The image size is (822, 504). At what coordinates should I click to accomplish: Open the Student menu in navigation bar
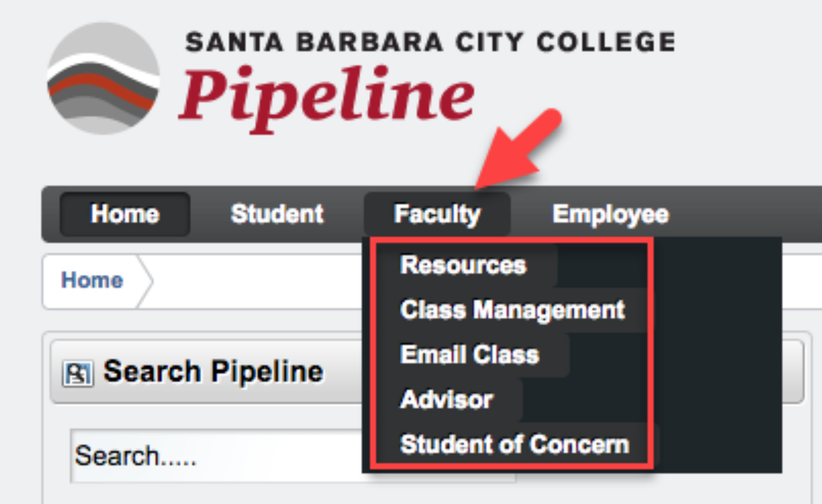pyautogui.click(x=277, y=214)
